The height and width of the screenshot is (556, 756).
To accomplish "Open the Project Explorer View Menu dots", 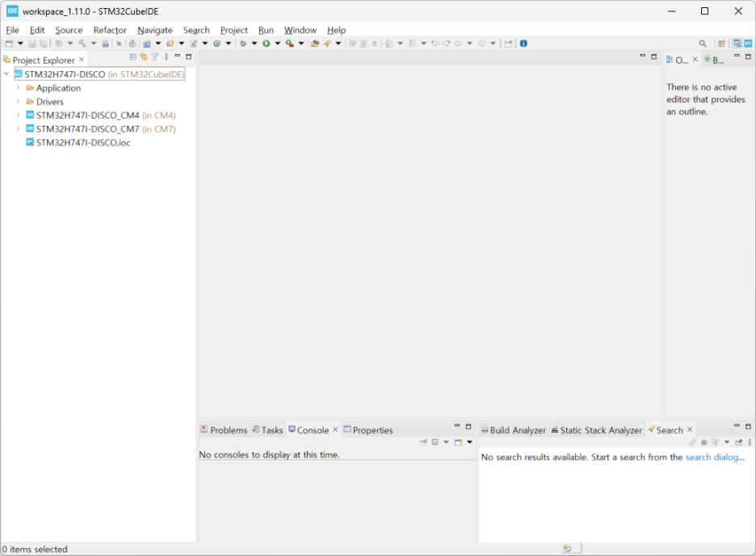I will (x=166, y=56).
